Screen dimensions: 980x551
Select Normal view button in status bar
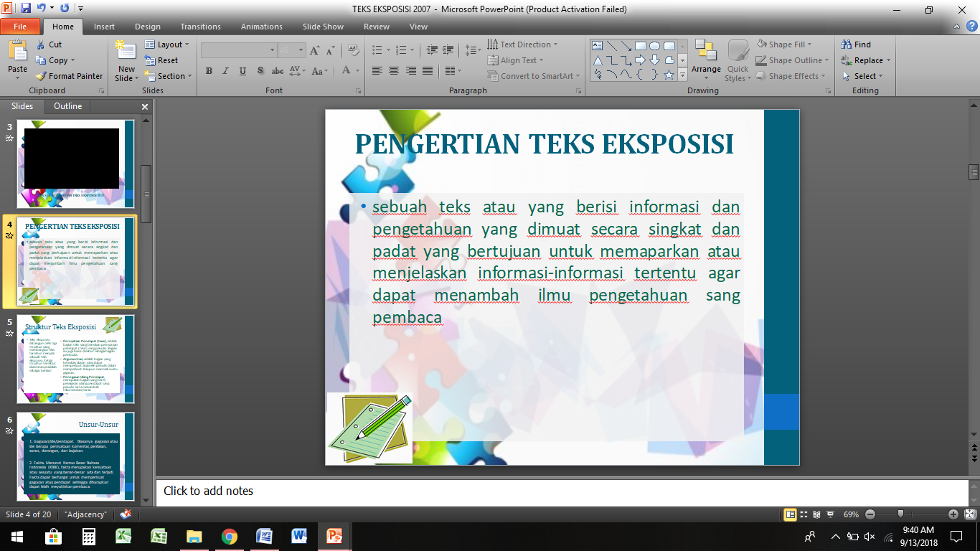[790, 514]
